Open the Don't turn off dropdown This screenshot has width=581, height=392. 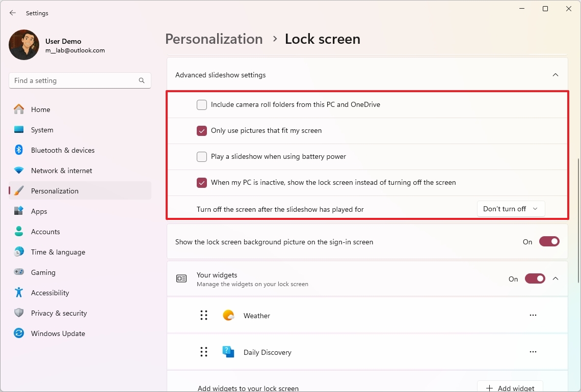[x=511, y=209]
